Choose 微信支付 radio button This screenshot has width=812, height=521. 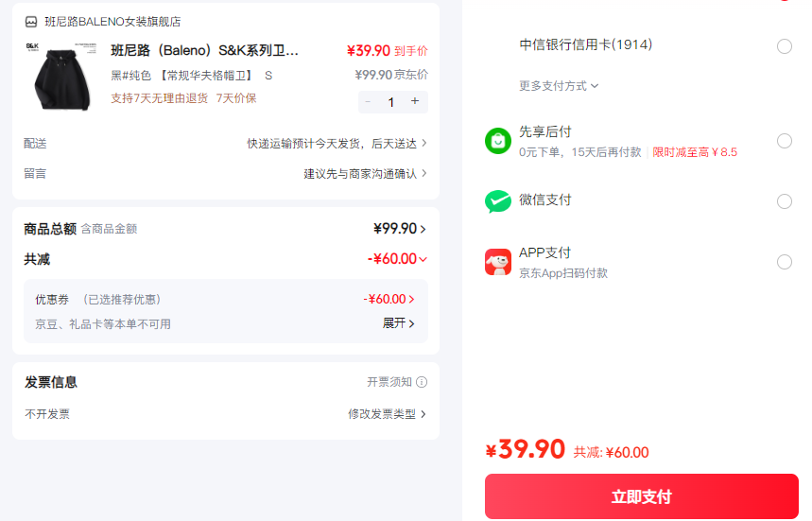(784, 201)
